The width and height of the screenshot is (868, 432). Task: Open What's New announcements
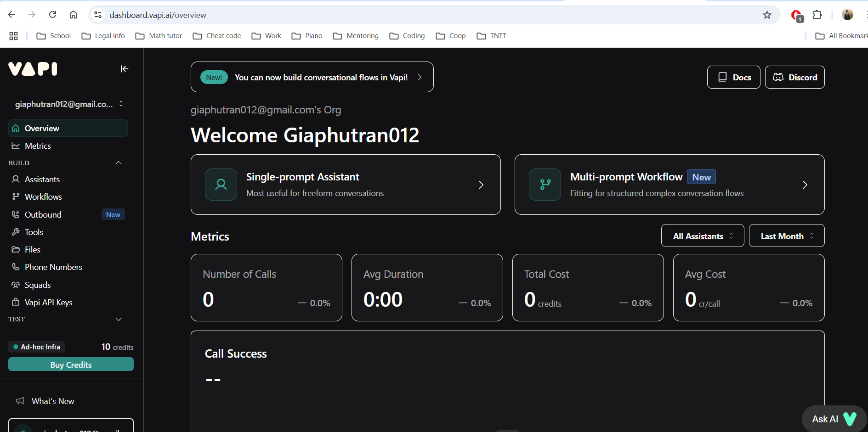pyautogui.click(x=45, y=401)
